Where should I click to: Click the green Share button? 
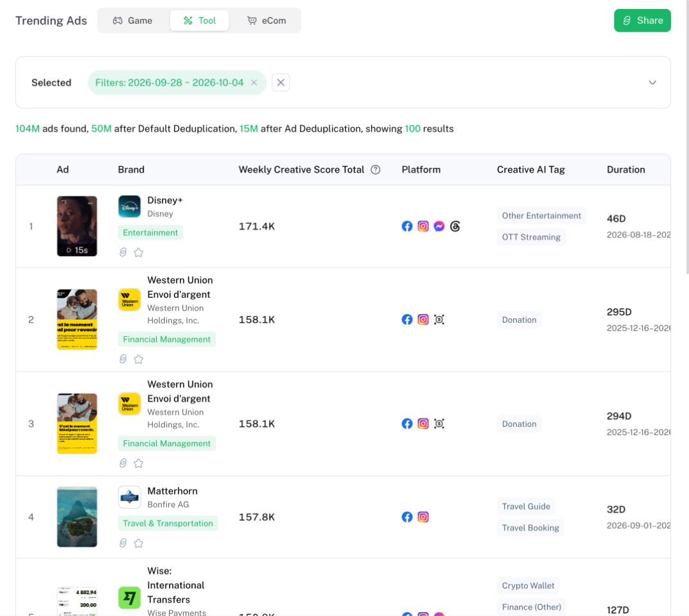click(x=642, y=21)
